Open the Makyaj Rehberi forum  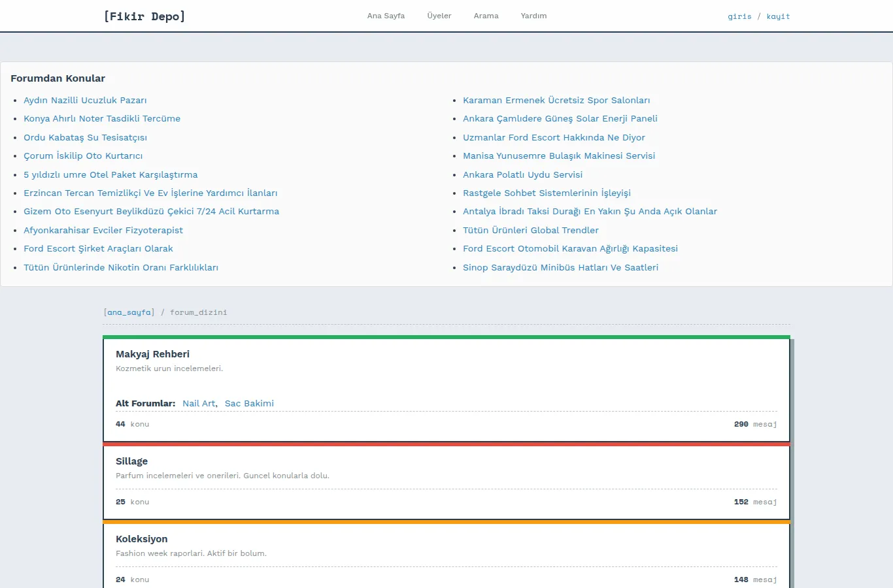click(x=152, y=354)
